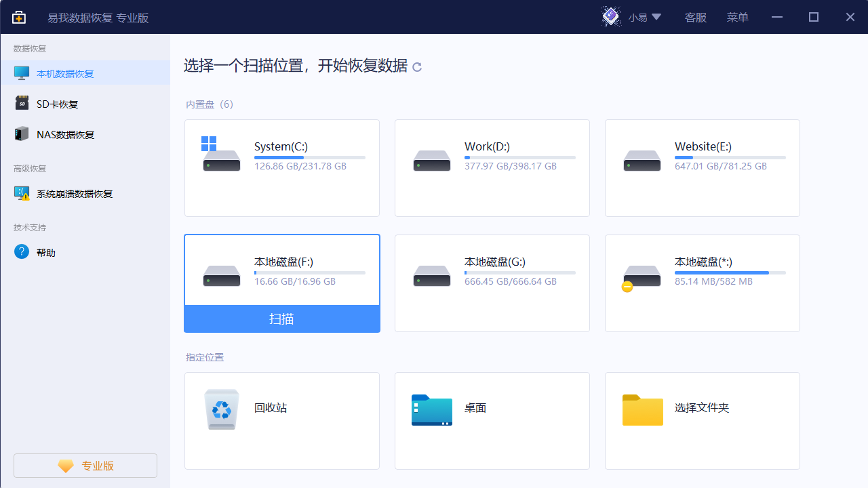Select the Work(D:) drive card
This screenshot has height=488, width=868.
pyautogui.click(x=492, y=168)
